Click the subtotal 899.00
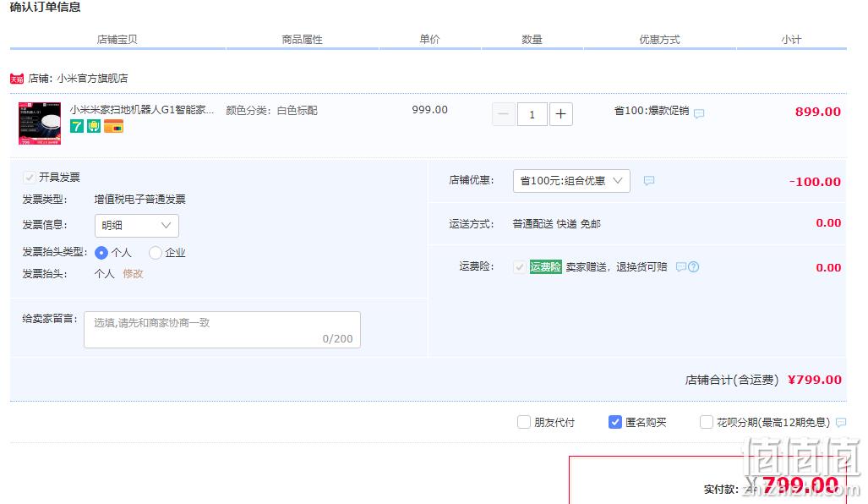Screen dimensions: 868x504 817,112
